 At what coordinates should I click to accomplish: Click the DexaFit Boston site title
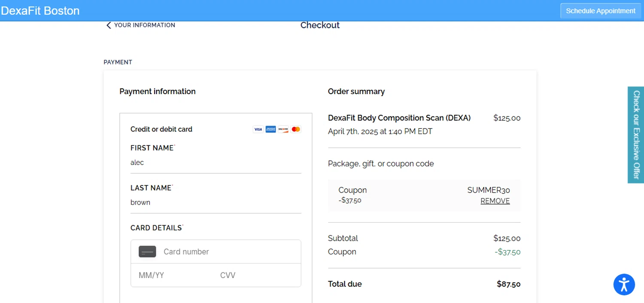[40, 11]
